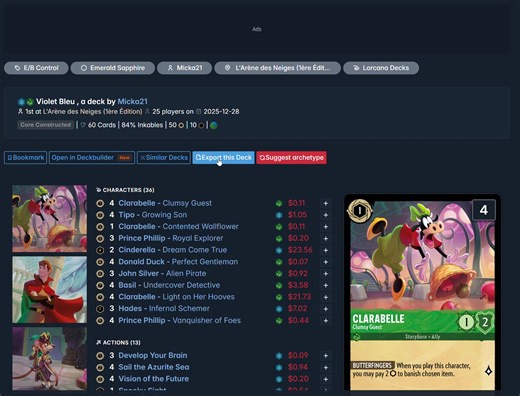Image resolution: width=520 pixels, height=396 pixels.
Task: Show Similar Decks
Action: pos(164,158)
